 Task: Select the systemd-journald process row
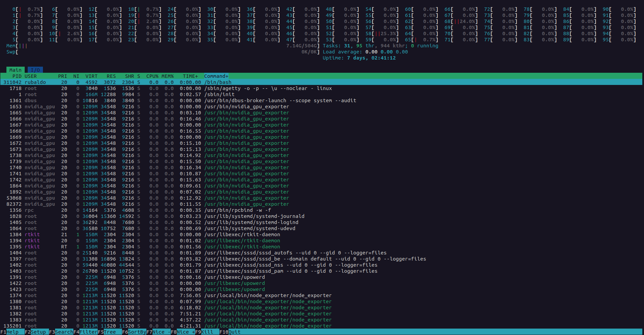(x=135, y=216)
